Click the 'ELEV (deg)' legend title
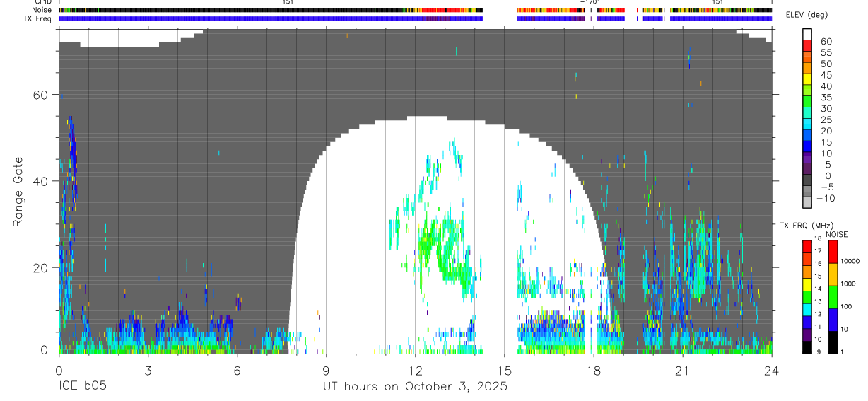 coord(809,15)
